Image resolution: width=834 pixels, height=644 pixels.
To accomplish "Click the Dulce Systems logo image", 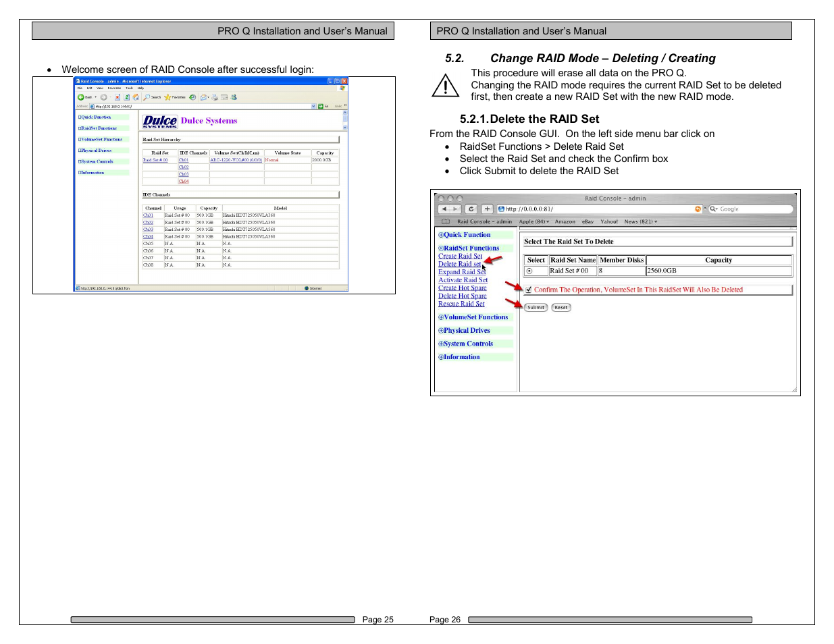I will click(160, 121).
